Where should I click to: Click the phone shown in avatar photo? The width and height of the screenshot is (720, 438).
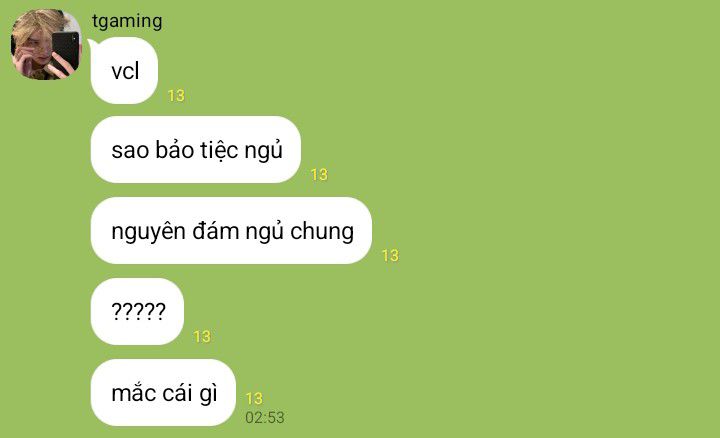coord(65,51)
